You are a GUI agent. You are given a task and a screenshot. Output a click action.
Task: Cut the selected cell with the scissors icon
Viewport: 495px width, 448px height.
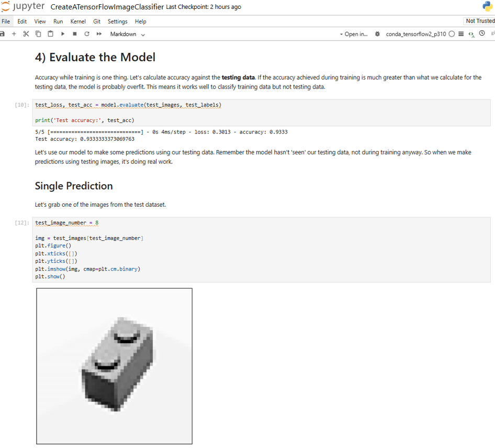coord(26,34)
